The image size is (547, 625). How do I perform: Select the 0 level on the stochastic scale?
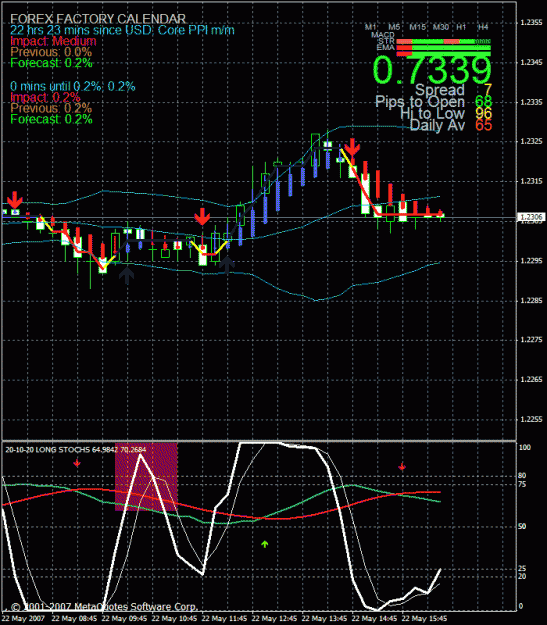tap(521, 606)
